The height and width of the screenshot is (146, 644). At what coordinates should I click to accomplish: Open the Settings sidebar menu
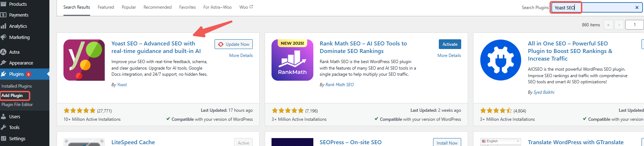(x=17, y=139)
